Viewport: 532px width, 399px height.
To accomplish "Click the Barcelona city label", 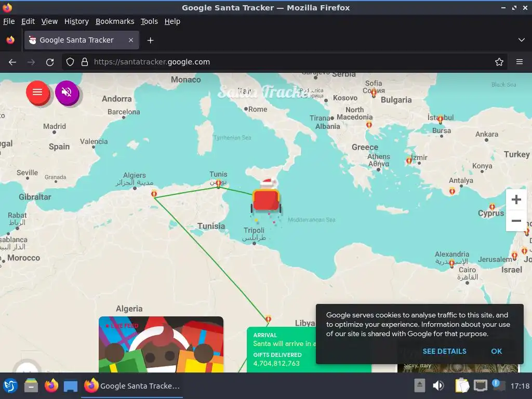I will pos(124,112).
